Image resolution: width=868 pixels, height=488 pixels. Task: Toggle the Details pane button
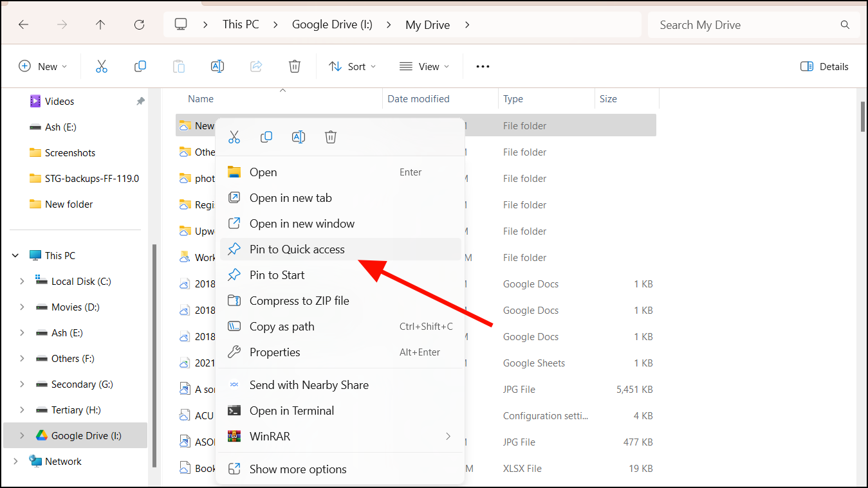click(x=824, y=66)
